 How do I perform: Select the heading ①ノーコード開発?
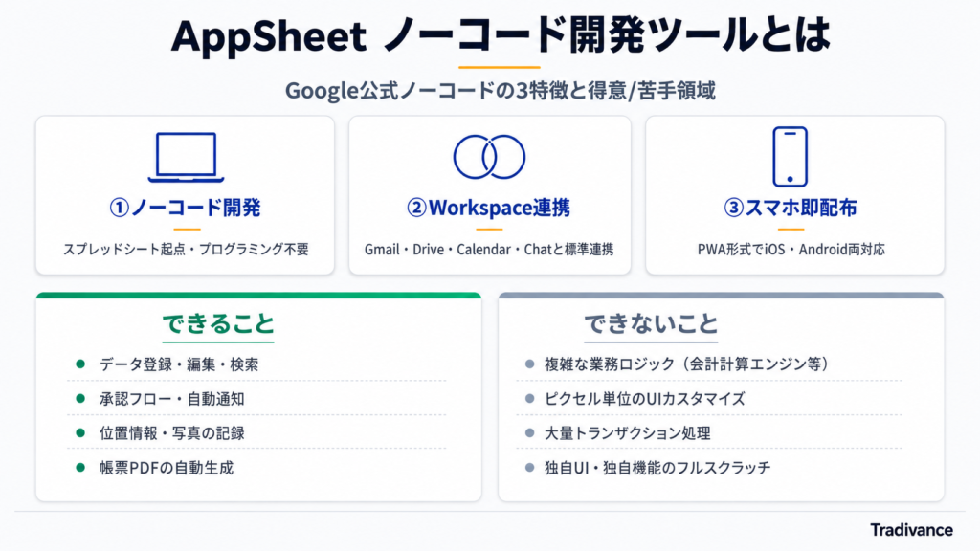(185, 208)
